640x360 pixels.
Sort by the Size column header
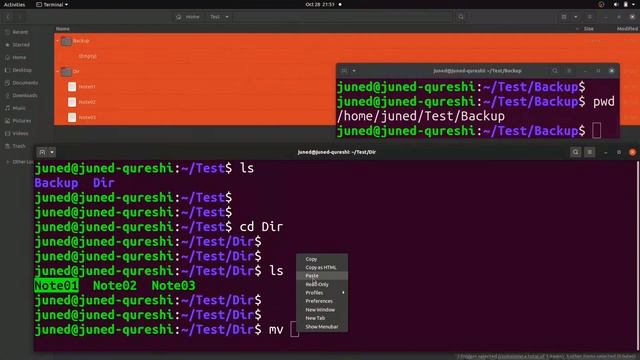589,29
